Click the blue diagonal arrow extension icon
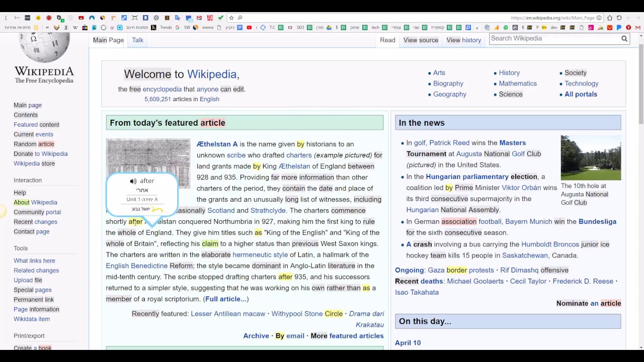The height and width of the screenshot is (362, 644). coord(124,18)
